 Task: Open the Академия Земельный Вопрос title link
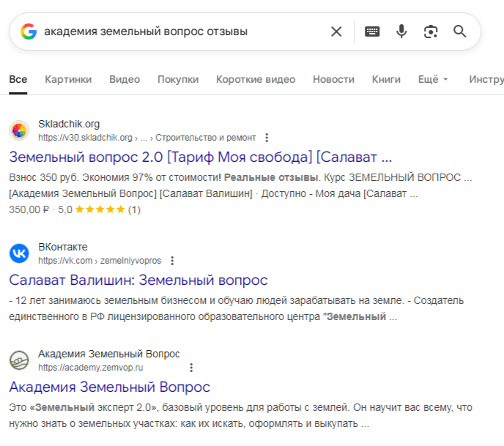(x=109, y=387)
